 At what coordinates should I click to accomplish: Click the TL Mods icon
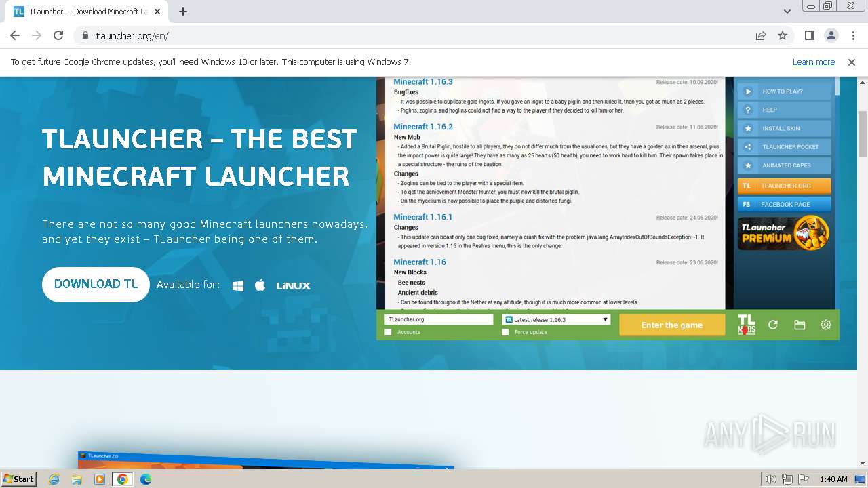(746, 325)
